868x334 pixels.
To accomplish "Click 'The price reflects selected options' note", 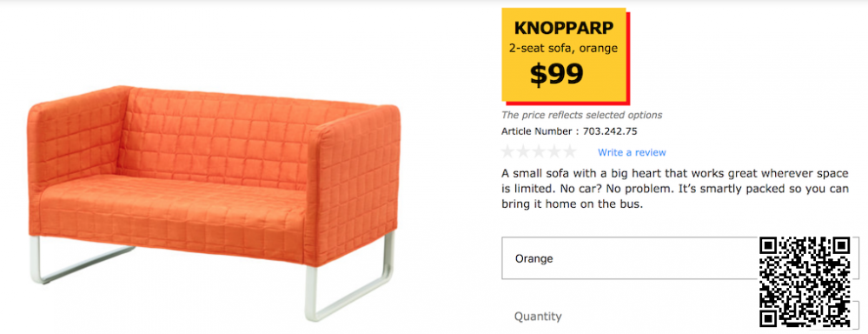I will (581, 115).
